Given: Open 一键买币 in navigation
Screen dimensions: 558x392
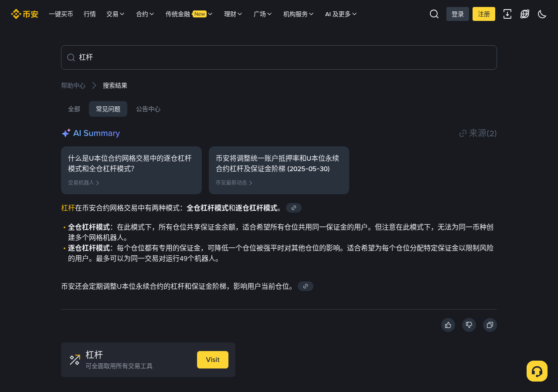Looking at the screenshot, I should 61,14.
